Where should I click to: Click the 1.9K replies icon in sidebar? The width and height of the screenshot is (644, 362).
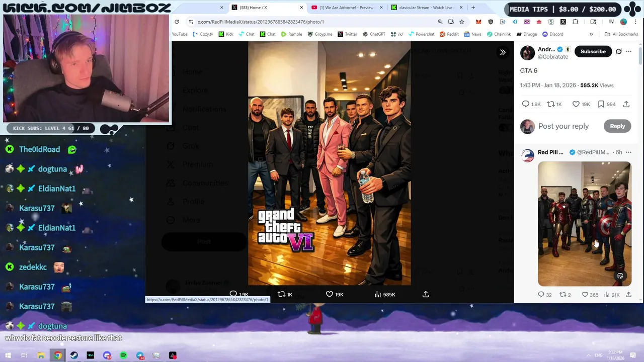[x=526, y=104]
